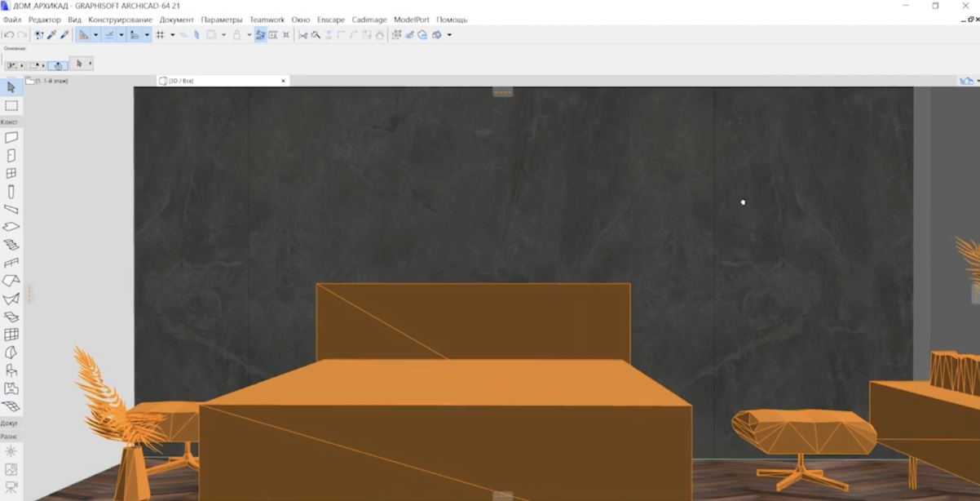This screenshot has height=501, width=980.
Task: Open the grid snap dropdown arrow
Action: (172, 34)
